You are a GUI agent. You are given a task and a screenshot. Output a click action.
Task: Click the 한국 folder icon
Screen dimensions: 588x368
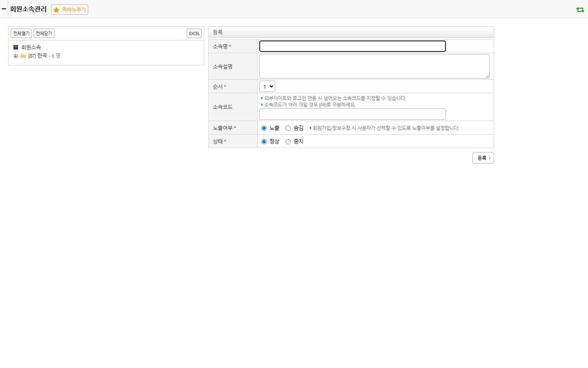tap(23, 56)
